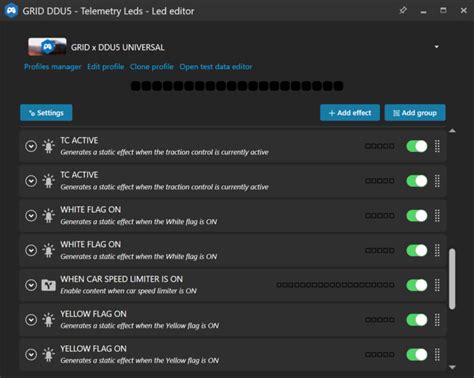Click second WHITE FLAG ON drag handle

437,250
